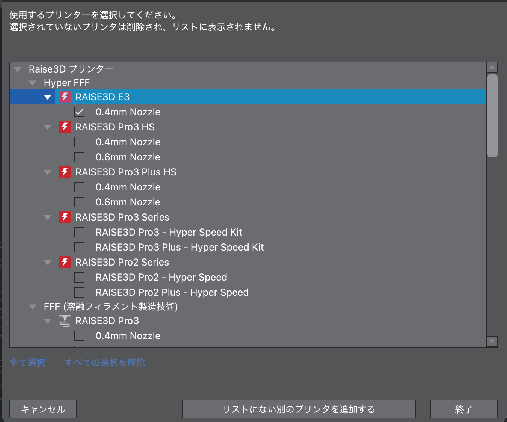Click the RAISE3D Pro3 Series lightning icon
This screenshot has width=507, height=422.
click(65, 217)
